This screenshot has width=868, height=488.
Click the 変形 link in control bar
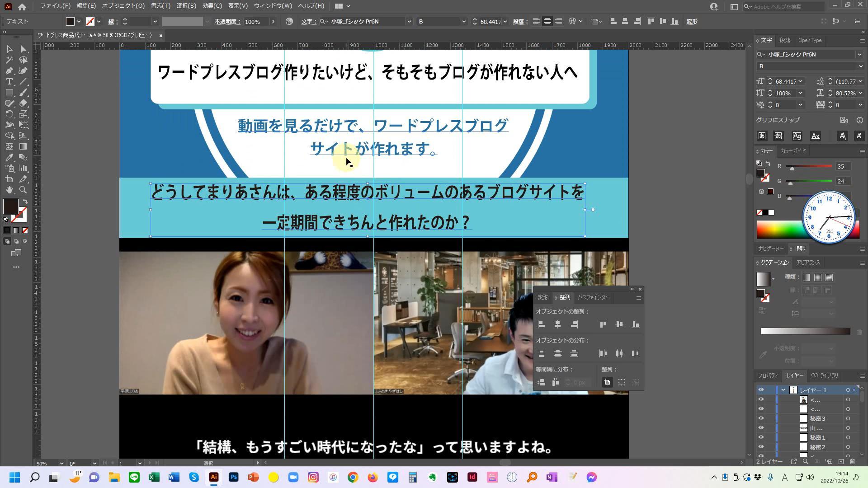point(692,22)
